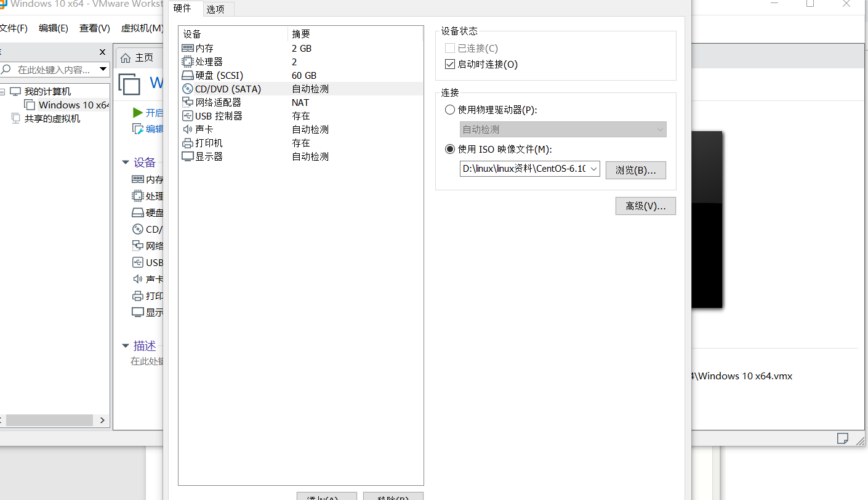The width and height of the screenshot is (868, 500).
Task: Select the USB 控制器 icon in dialog
Action: pyautogui.click(x=188, y=116)
